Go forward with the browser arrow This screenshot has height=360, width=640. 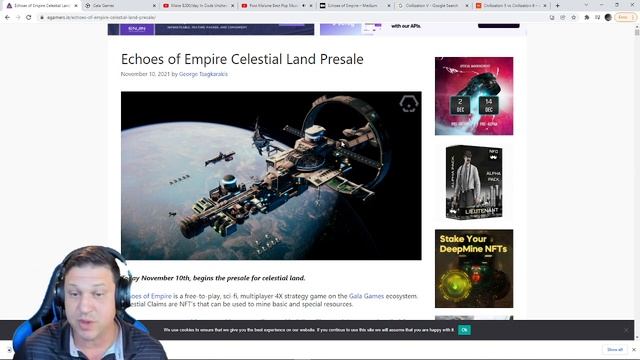(x=18, y=18)
